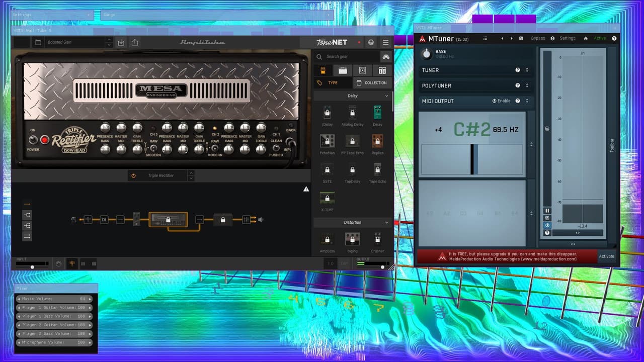Step through Boosted Gain preset arrows
The image size is (644, 362).
coord(109,43)
